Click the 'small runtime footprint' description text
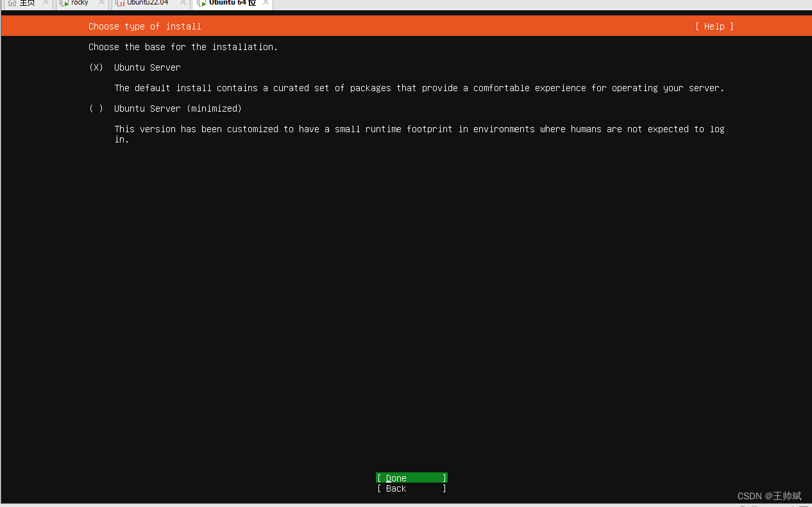 point(419,134)
